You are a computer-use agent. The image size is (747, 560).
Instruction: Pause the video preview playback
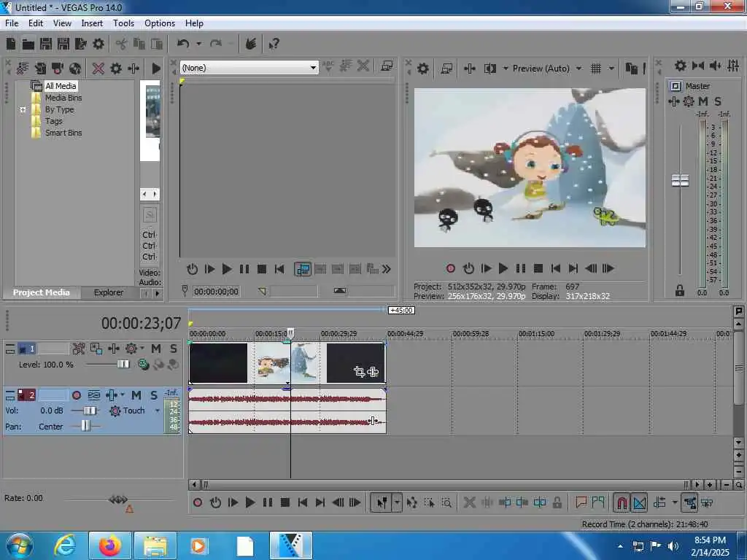point(521,268)
